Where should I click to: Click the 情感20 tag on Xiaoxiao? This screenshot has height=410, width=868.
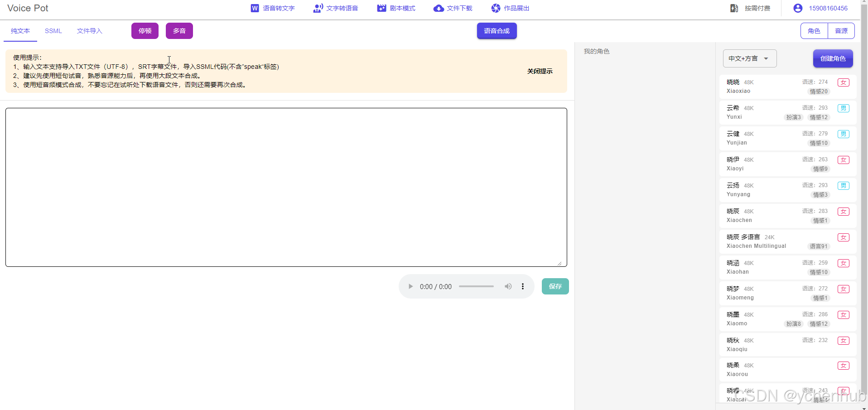(x=819, y=92)
